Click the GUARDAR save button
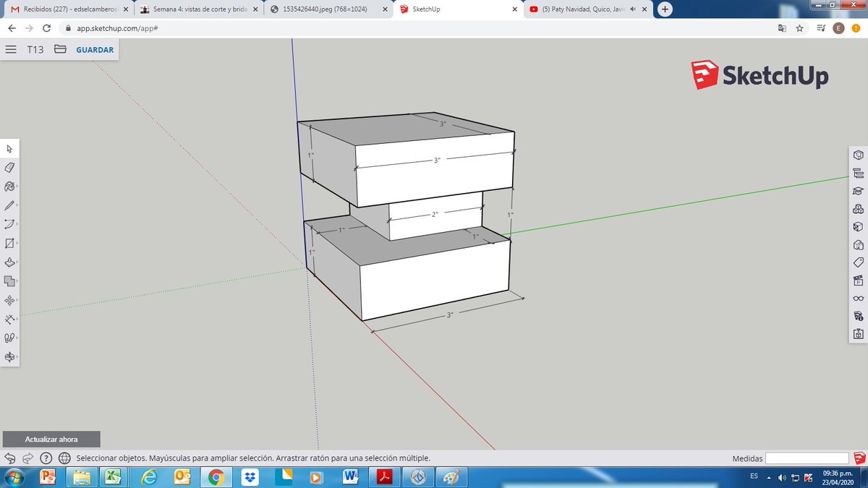This screenshot has width=868, height=488. pyautogui.click(x=95, y=50)
